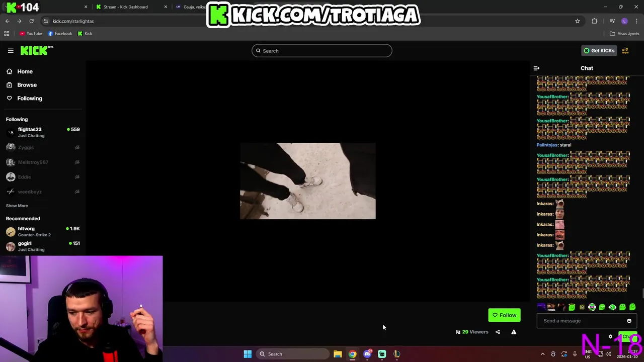The height and width of the screenshot is (362, 644).
Task: Open the Kick bookmark
Action: (85, 34)
